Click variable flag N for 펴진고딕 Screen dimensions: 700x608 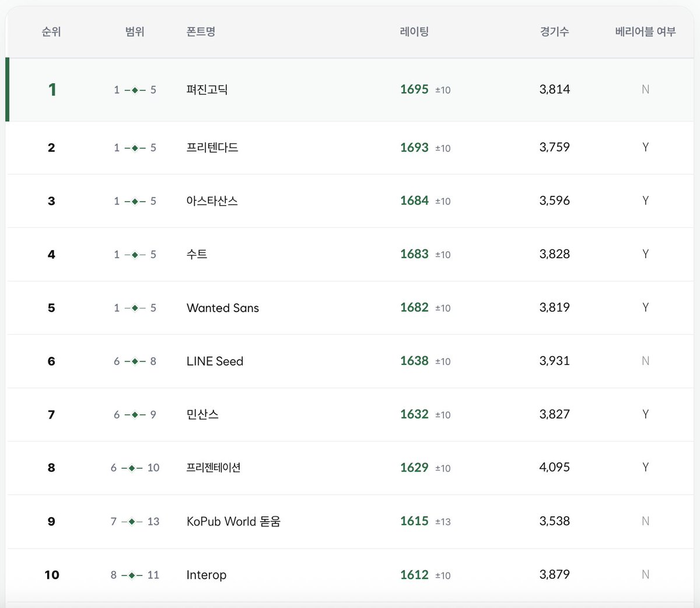pos(645,89)
